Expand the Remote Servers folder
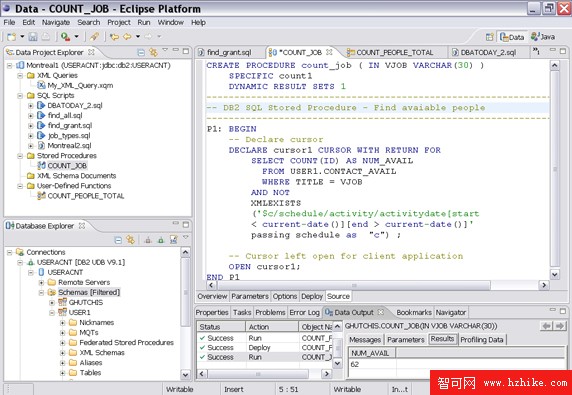 tap(41, 283)
